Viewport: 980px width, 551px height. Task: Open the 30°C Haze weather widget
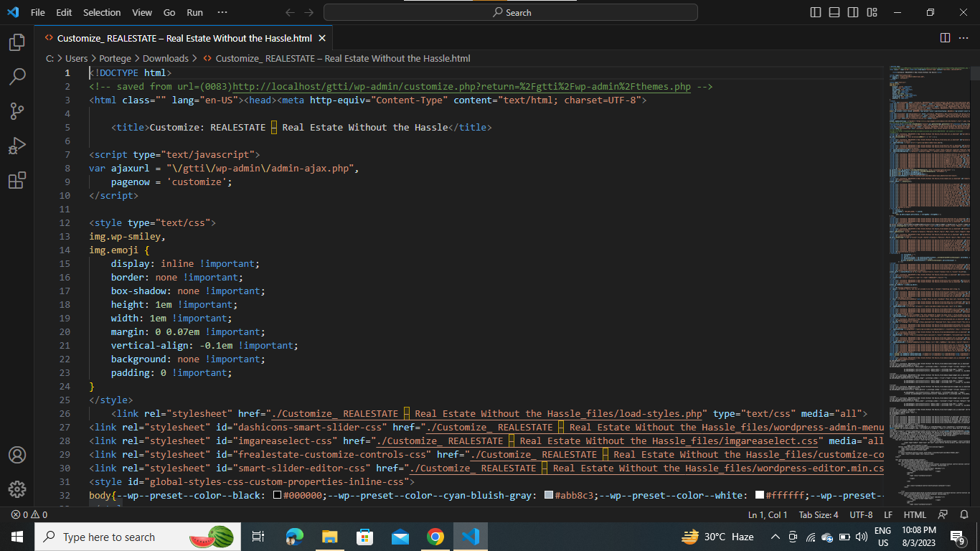[717, 537]
